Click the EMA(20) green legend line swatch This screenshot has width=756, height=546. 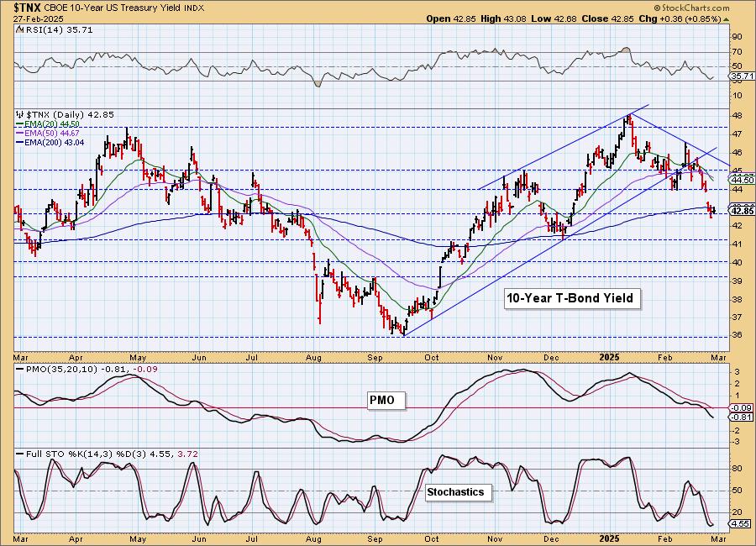pyautogui.click(x=20, y=124)
